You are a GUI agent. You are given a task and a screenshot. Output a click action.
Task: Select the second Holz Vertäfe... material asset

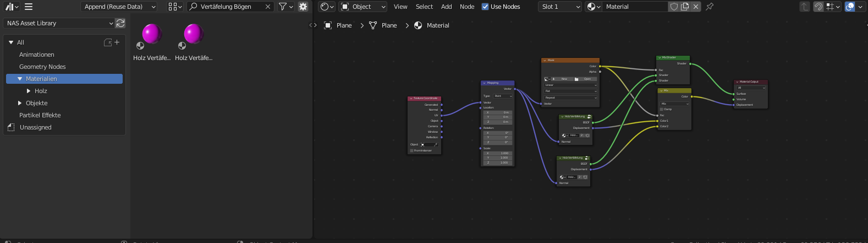[194, 41]
